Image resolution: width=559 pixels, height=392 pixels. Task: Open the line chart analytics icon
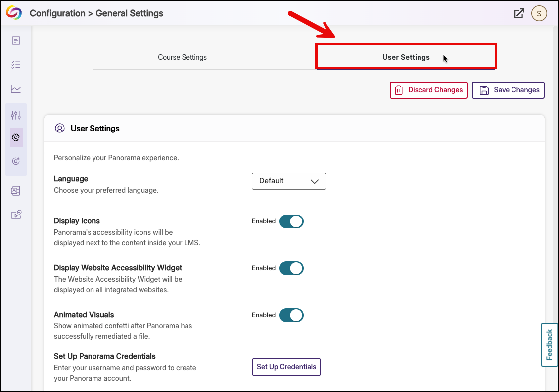click(x=16, y=89)
